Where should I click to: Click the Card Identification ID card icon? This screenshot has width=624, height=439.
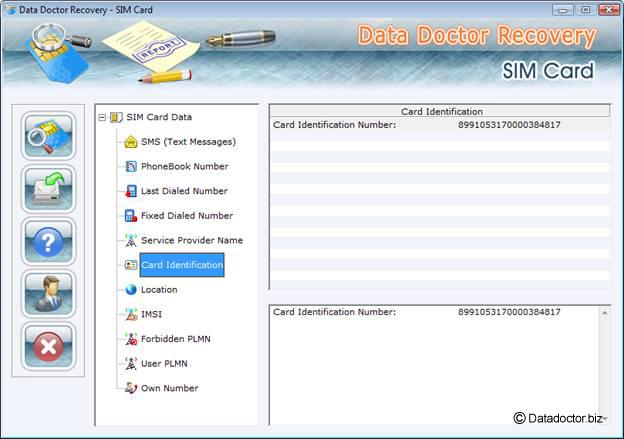coord(131,265)
